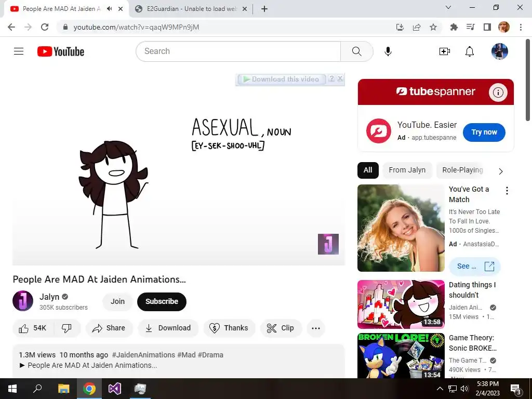
Task: Go forward with browser forward arrow
Action: (x=28, y=27)
